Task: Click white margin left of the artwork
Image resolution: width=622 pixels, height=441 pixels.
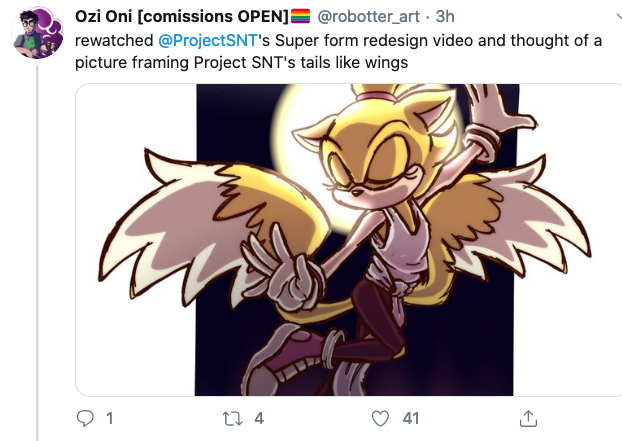Action: [x=135, y=240]
